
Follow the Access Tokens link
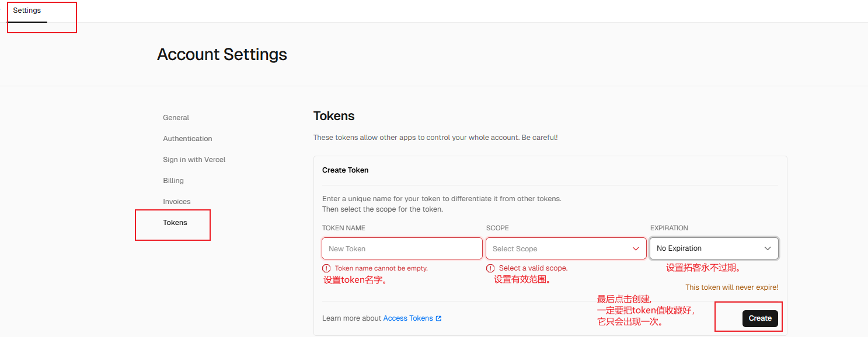pyautogui.click(x=407, y=318)
